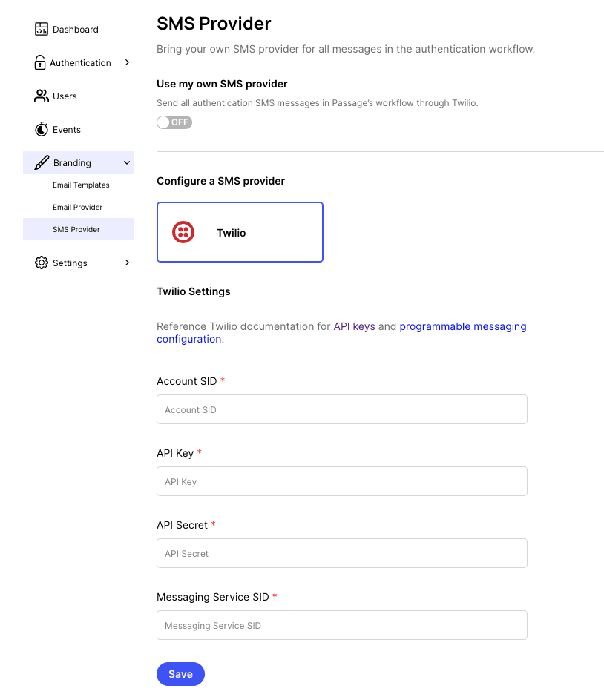Expand the Settings section chevron
604x700 pixels.
click(x=126, y=262)
